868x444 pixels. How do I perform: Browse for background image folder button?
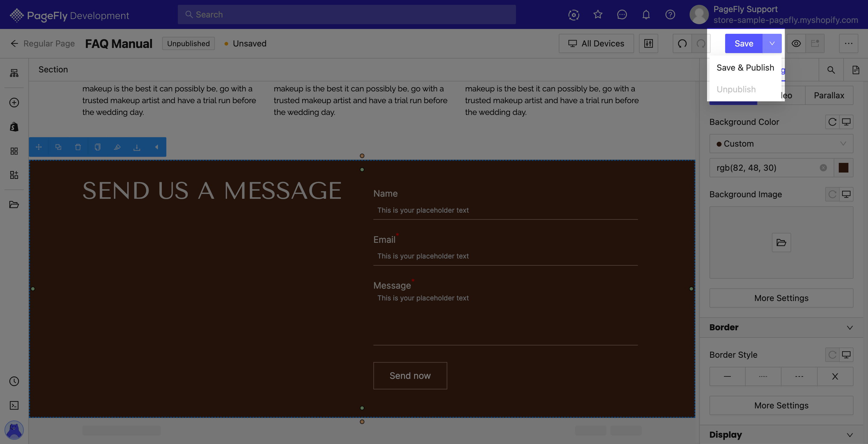click(x=782, y=243)
